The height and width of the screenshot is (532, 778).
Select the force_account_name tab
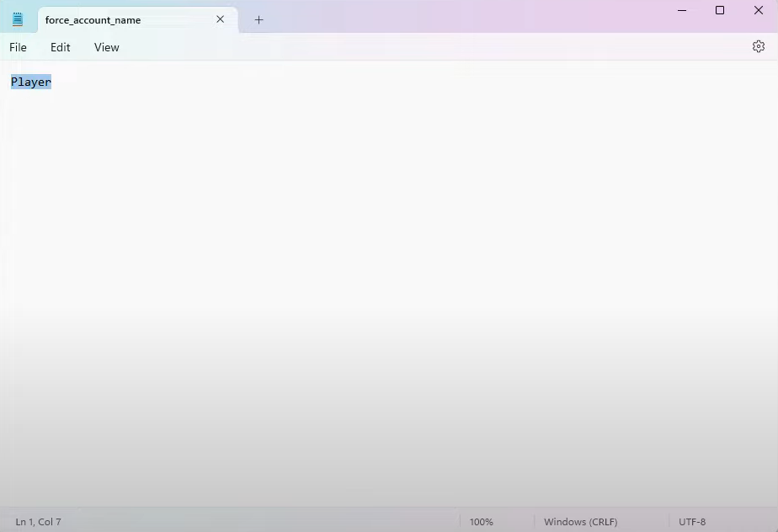click(137, 20)
